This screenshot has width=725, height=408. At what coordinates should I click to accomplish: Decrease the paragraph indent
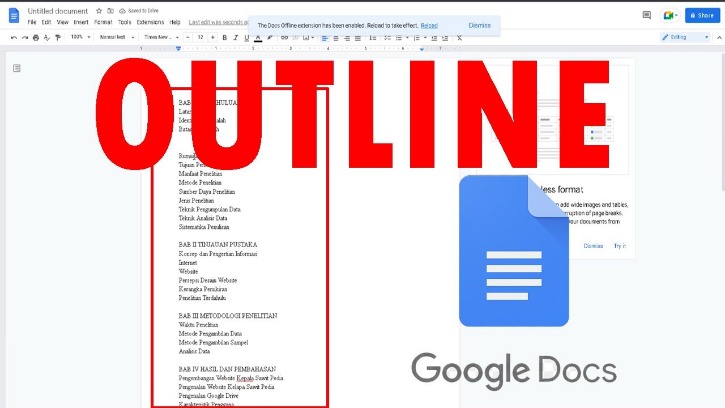point(434,37)
